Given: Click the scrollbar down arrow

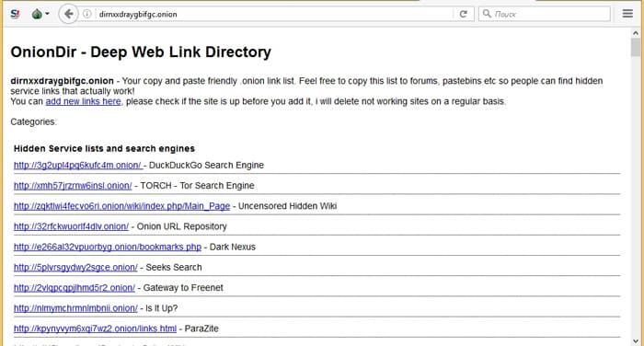Looking at the screenshot, I should 636,340.
